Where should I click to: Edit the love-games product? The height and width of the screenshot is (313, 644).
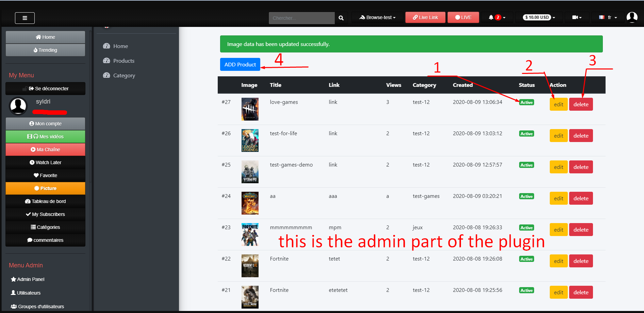[x=559, y=104]
